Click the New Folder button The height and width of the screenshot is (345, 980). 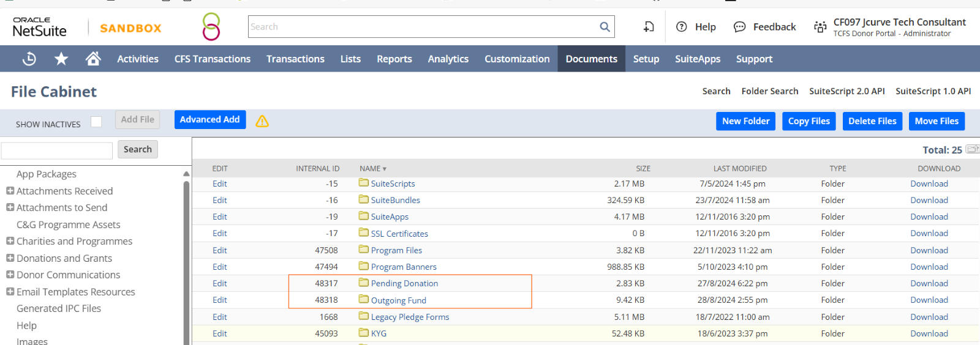pos(745,121)
